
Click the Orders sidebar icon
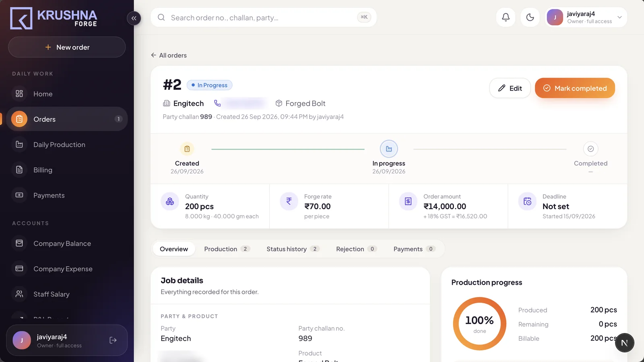tap(19, 119)
